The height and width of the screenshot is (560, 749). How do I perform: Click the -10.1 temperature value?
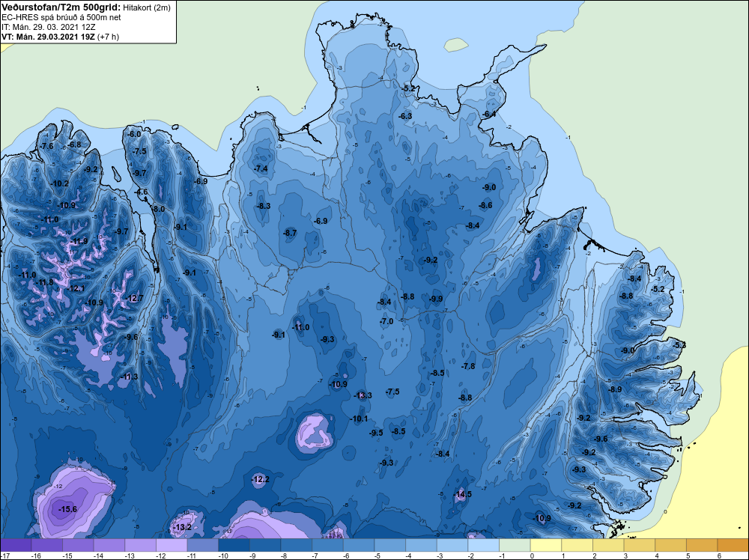tap(360, 419)
